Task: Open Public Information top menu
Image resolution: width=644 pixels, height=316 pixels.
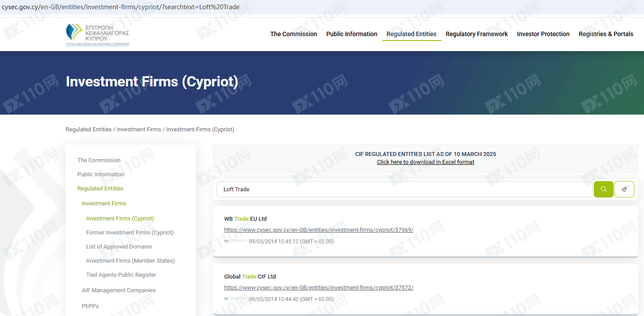Action: click(x=351, y=34)
